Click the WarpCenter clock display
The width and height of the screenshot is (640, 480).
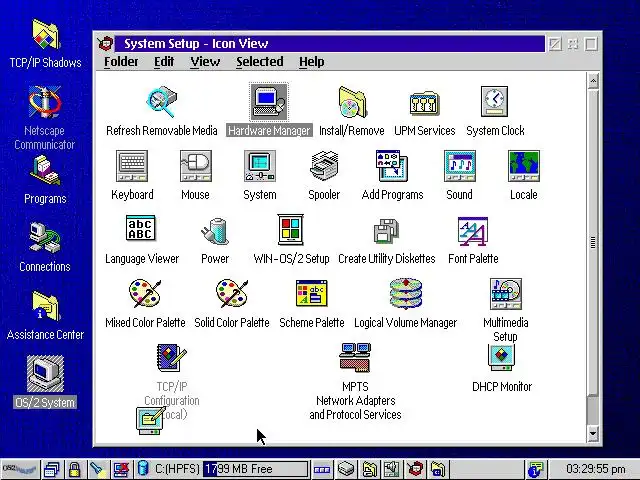(596, 469)
